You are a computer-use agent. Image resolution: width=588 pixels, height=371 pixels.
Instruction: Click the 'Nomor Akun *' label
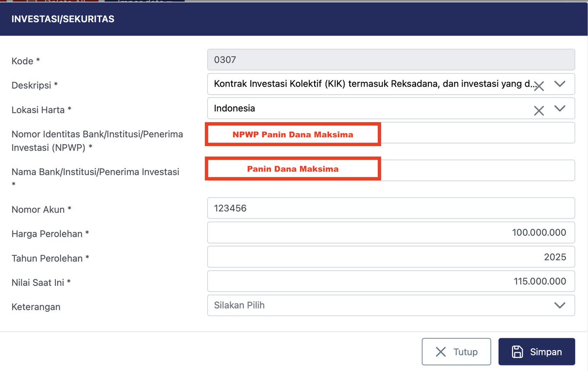[x=41, y=209]
